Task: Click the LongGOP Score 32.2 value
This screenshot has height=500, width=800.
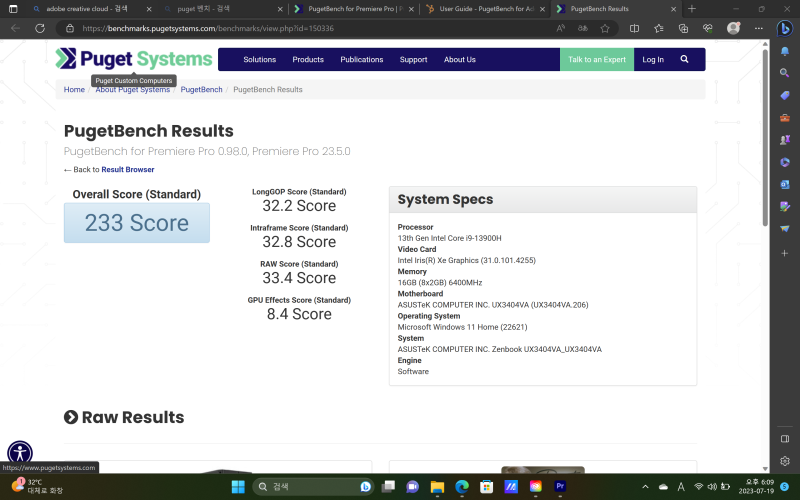Action: point(299,206)
